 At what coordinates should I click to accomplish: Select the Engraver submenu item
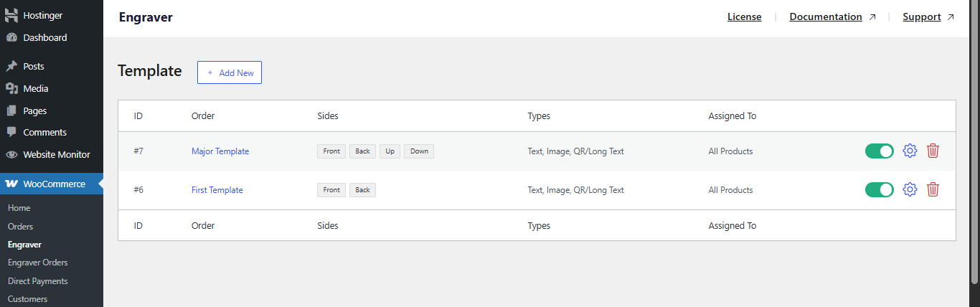[x=24, y=245]
